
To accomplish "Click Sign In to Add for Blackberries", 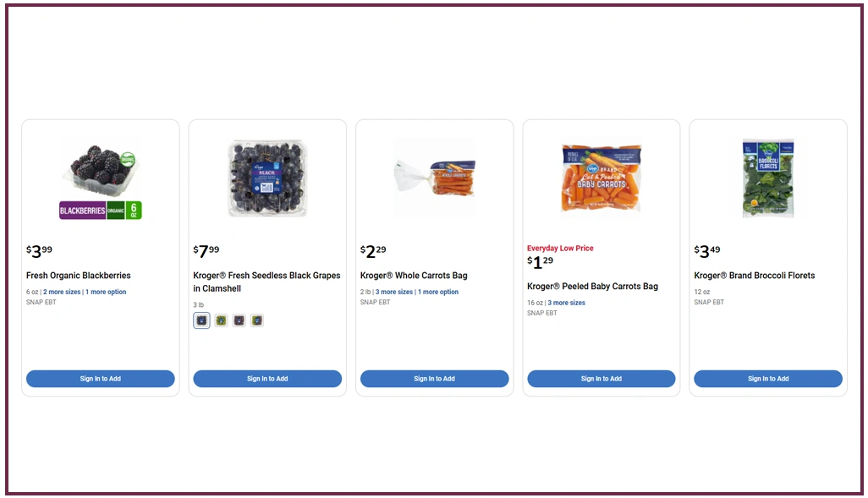I will click(101, 379).
